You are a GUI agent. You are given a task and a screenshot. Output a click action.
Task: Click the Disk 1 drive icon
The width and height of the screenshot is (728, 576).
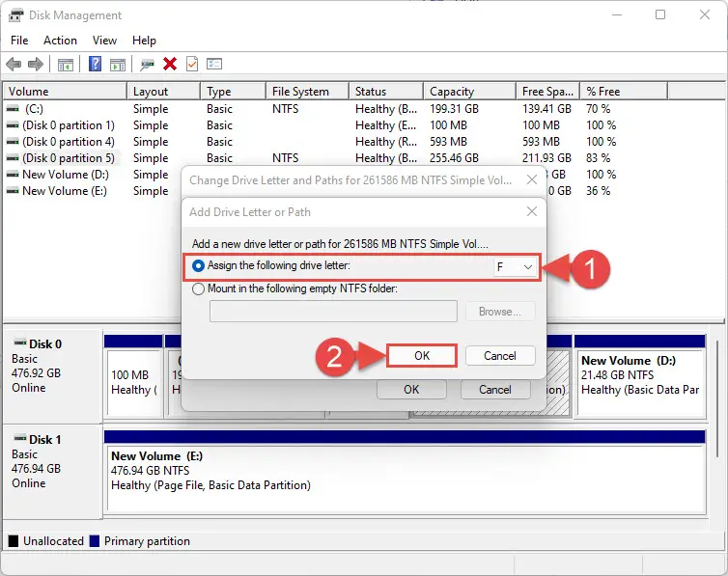[x=20, y=438]
